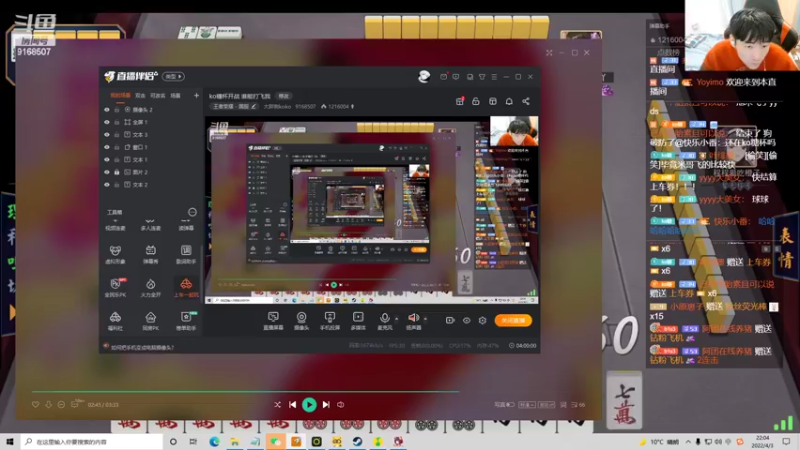800x450 pixels.
Task: Collapse the 工具箱 toolbox section
Action: [192, 212]
